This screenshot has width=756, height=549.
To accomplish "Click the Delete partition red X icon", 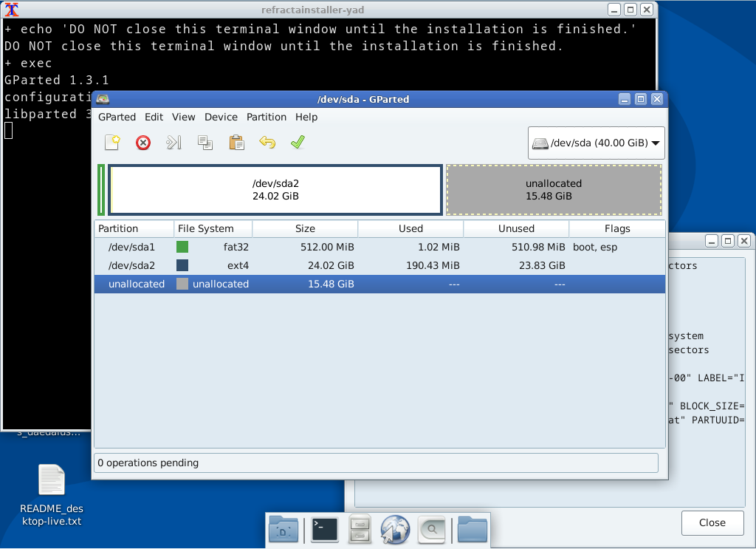I will click(143, 143).
